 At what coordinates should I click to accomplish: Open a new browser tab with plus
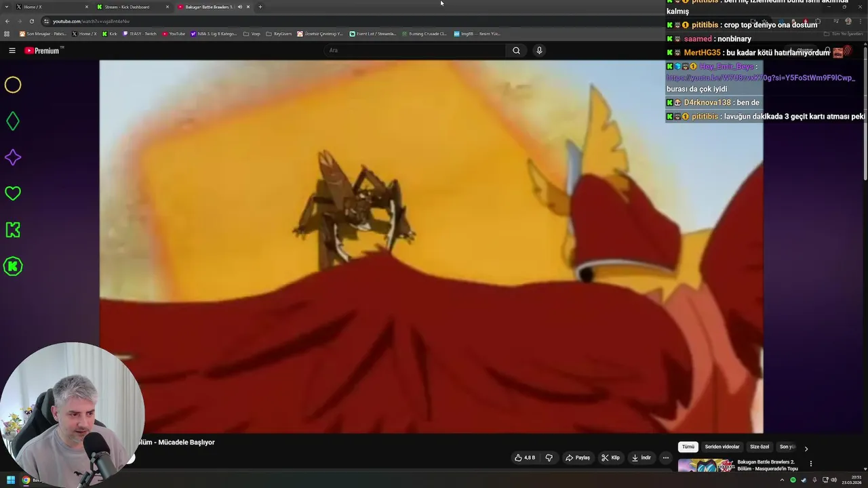point(260,7)
